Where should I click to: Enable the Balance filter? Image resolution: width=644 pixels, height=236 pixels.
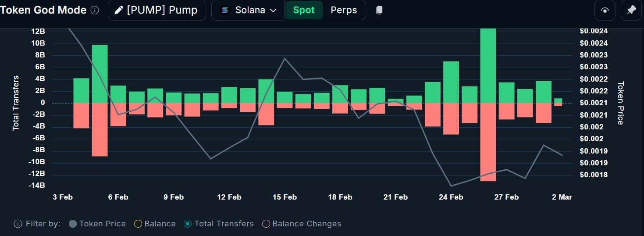click(155, 224)
